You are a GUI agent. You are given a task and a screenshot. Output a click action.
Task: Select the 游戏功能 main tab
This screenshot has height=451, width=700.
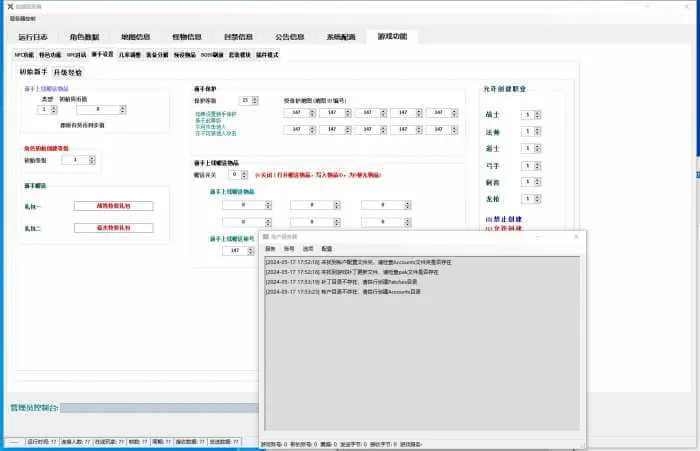tap(392, 36)
